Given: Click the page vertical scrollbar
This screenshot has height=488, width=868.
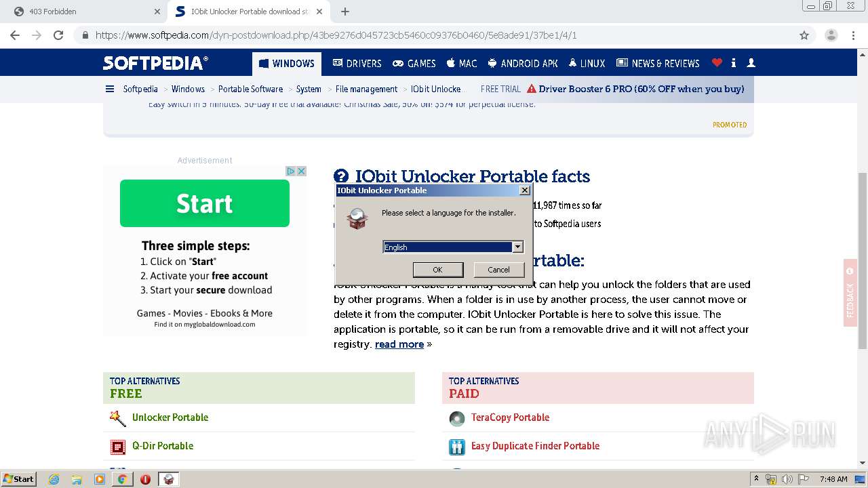Looking at the screenshot, I should 863,261.
